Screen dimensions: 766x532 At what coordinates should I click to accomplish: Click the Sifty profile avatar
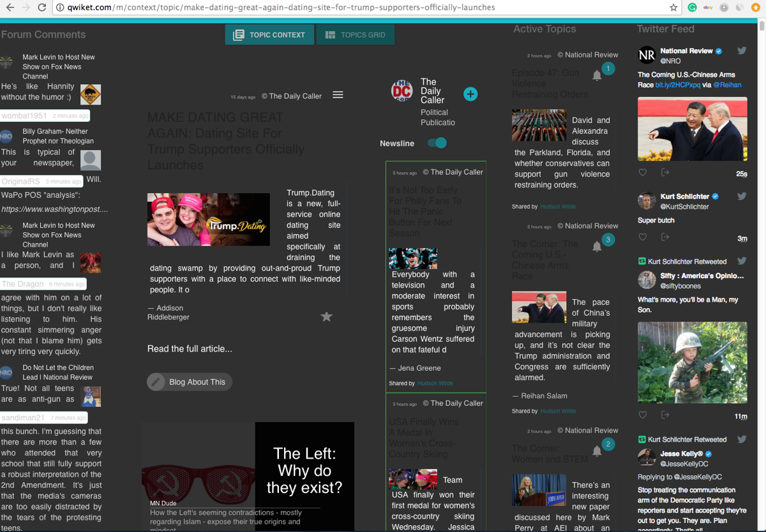click(x=647, y=280)
